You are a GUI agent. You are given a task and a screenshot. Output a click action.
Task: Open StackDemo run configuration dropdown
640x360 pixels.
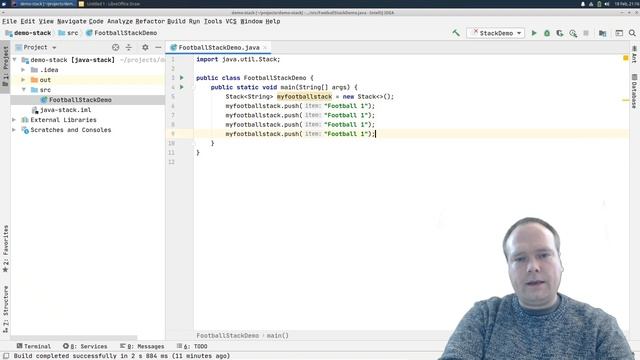tap(496, 33)
